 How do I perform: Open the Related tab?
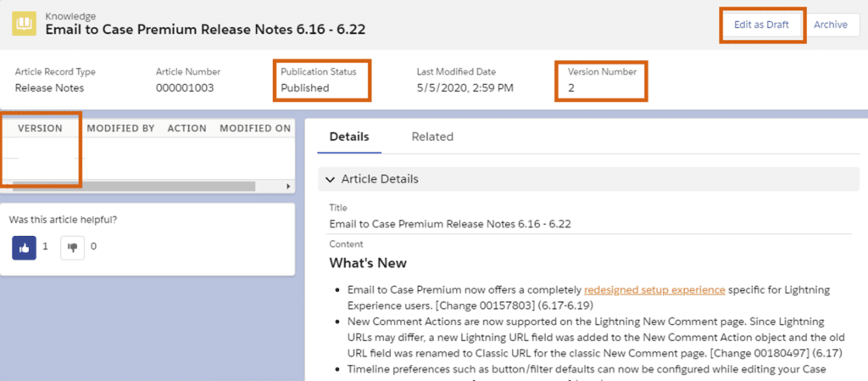[432, 137]
